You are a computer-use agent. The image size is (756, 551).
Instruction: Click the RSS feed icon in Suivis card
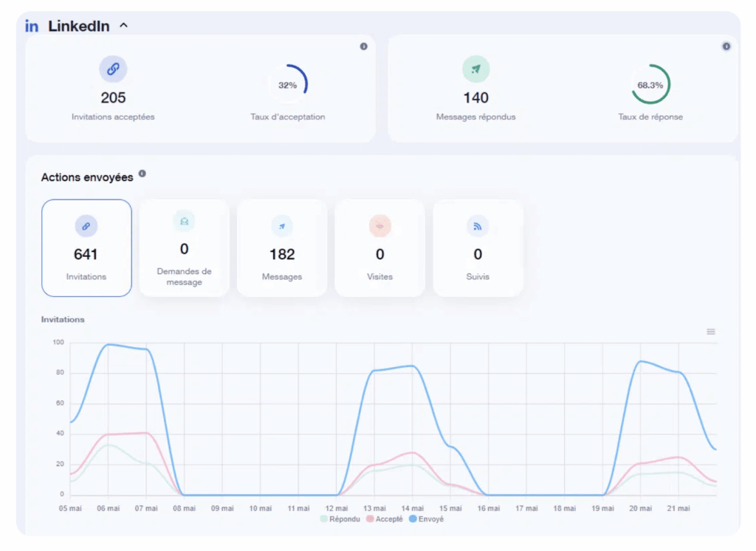point(478,227)
